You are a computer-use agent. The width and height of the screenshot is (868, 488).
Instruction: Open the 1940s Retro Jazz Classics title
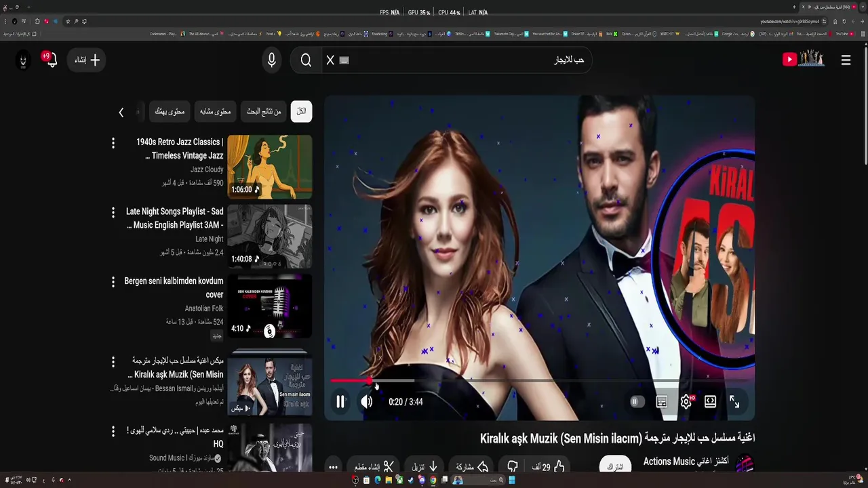click(x=180, y=149)
